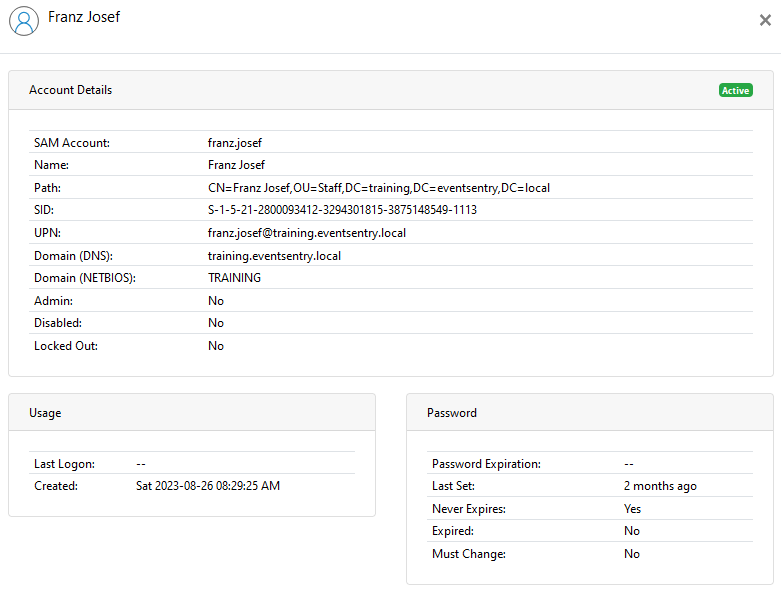Select the Account Details panel header
Image resolution: width=781 pixels, height=594 pixels.
pos(390,90)
